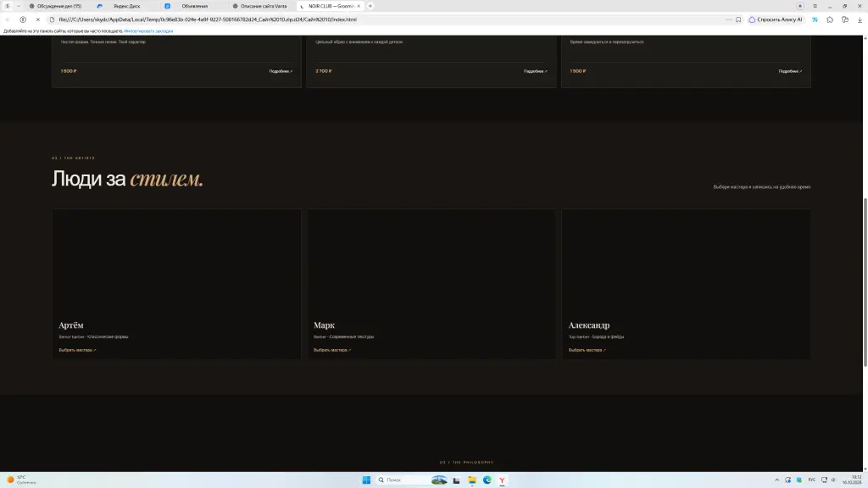The width and height of the screenshot is (868, 488).
Task: Bookmark this page via address bar icon
Action: point(738,19)
